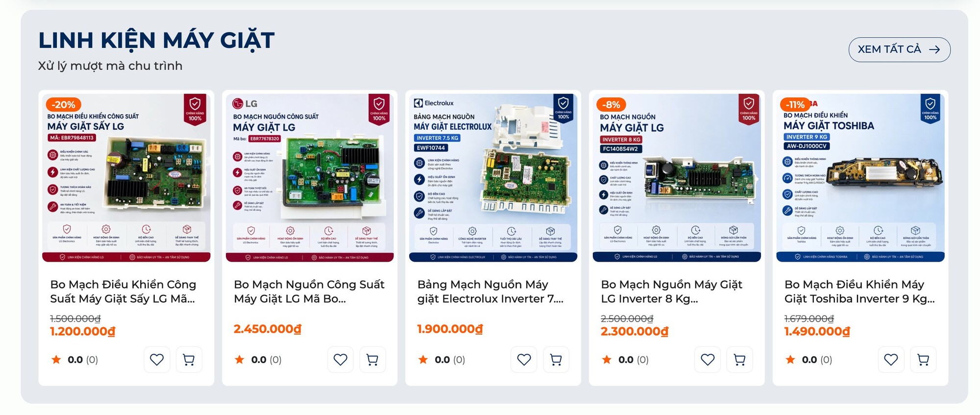Open 'Bo Mạch Nguồn Công Suất Máy Giặt LG' title

coord(309,292)
